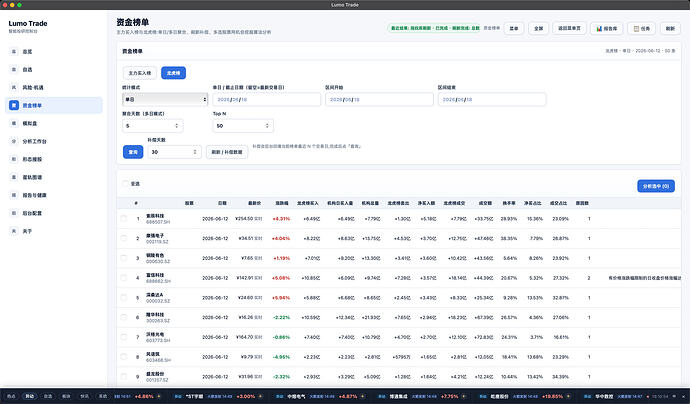Click the sidebar 自选 watchlist icon

click(14, 70)
